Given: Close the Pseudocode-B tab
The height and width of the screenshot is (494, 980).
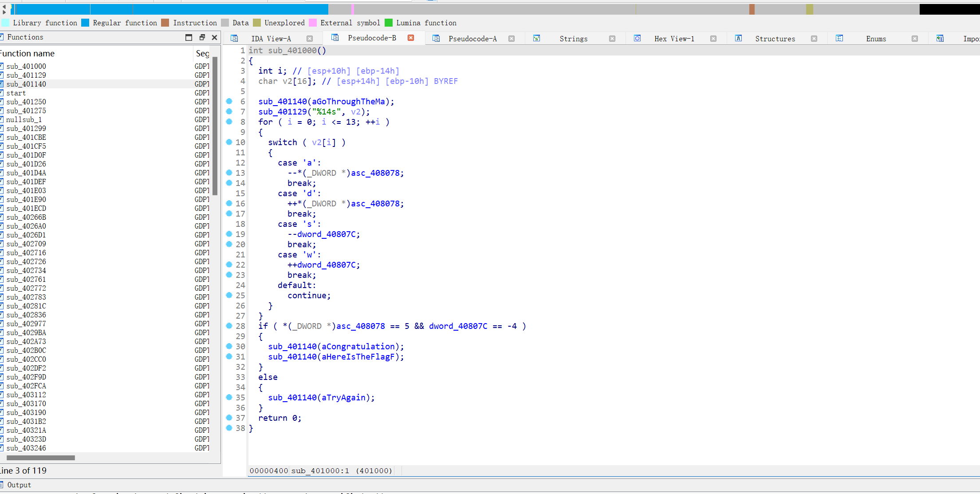Looking at the screenshot, I should pos(411,38).
